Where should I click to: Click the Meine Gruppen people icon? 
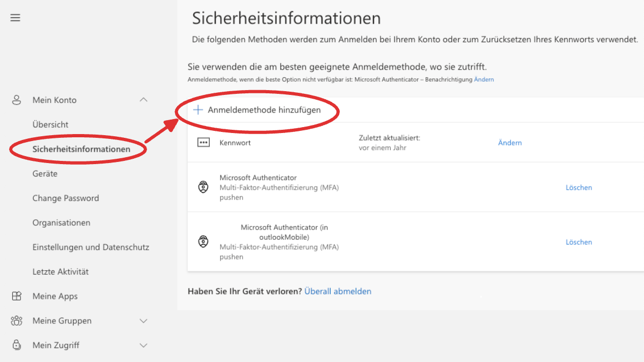point(17,321)
